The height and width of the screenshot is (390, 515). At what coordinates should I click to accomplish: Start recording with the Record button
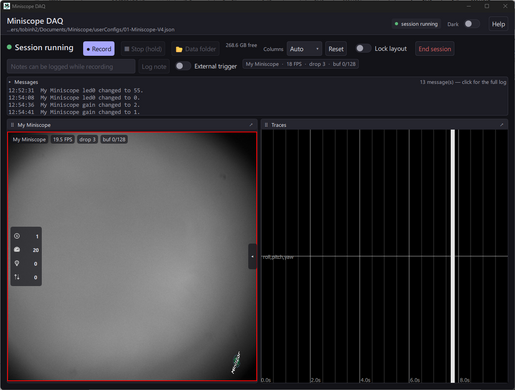(99, 49)
